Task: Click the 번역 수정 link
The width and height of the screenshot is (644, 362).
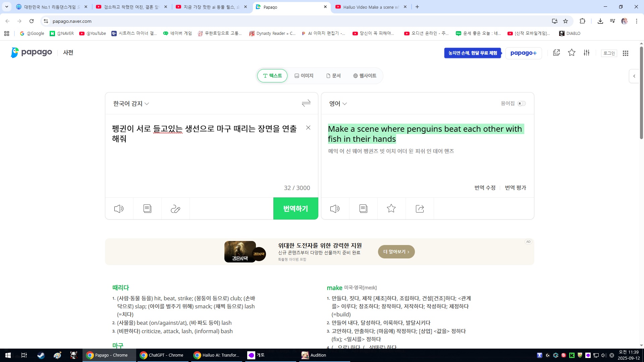Action: 485,188
